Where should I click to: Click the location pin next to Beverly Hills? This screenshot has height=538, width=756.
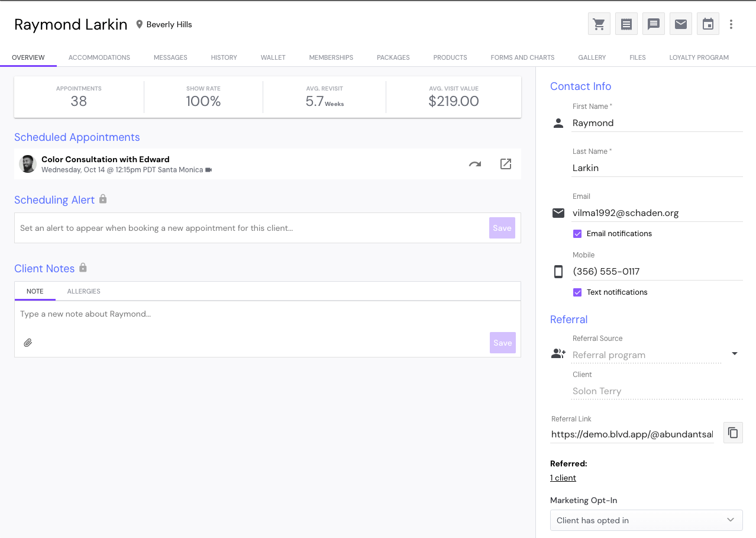[x=140, y=24]
